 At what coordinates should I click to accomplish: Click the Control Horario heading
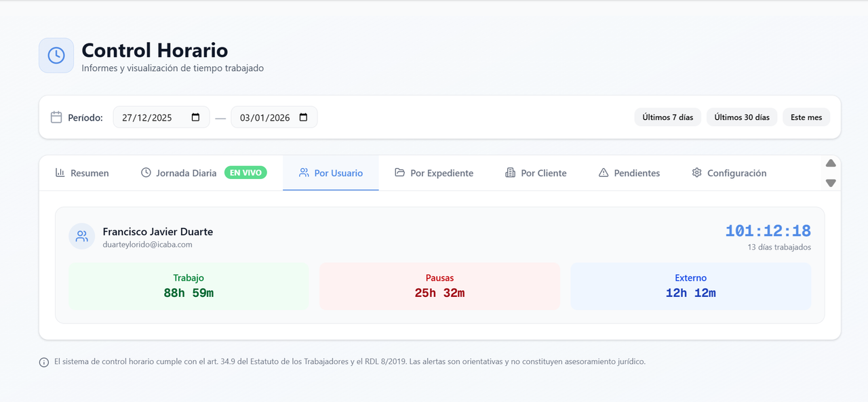(x=155, y=50)
